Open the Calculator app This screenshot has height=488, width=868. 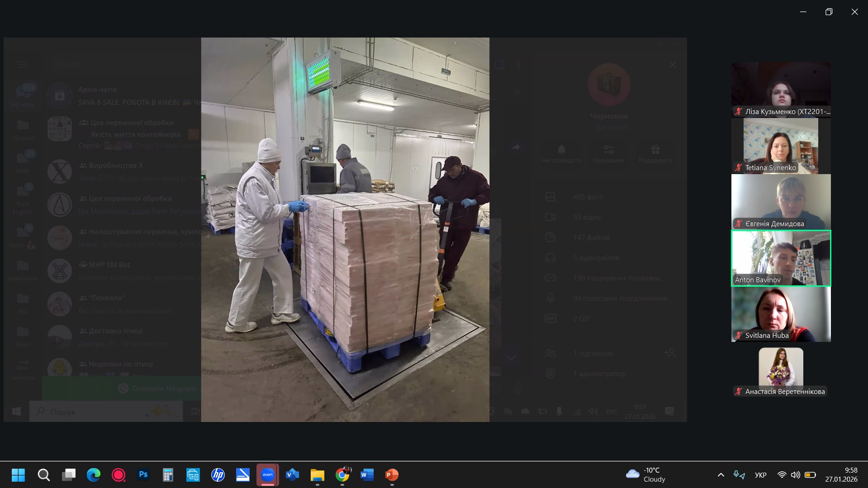coord(168,475)
